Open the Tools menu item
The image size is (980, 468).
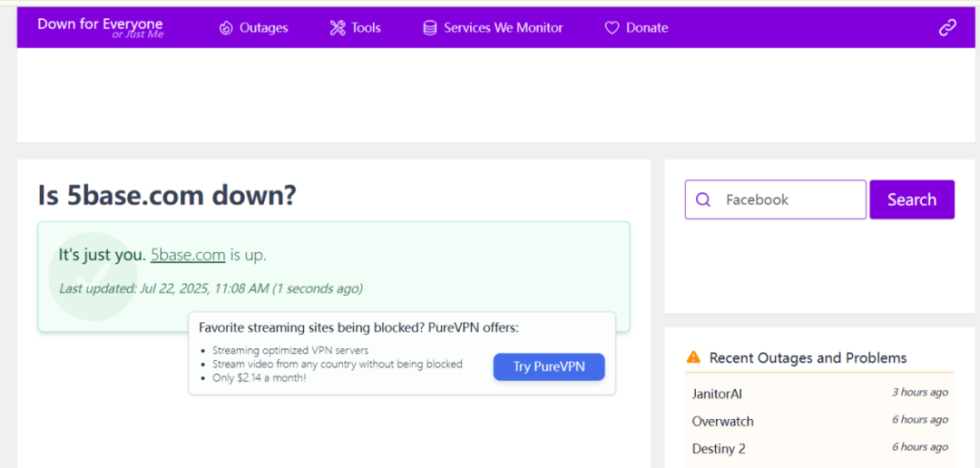coord(366,28)
